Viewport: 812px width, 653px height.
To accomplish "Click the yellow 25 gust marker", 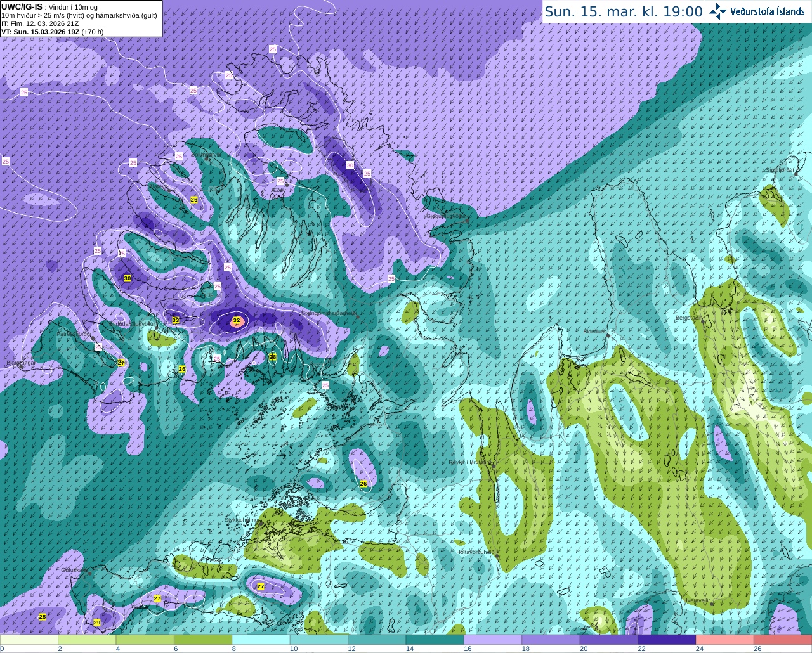I will tap(43, 617).
